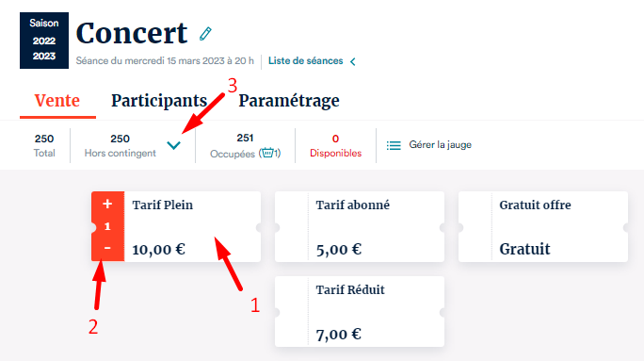Click the Saison 2022 2023 badge
Screen dimensions: 644x361
point(44,41)
